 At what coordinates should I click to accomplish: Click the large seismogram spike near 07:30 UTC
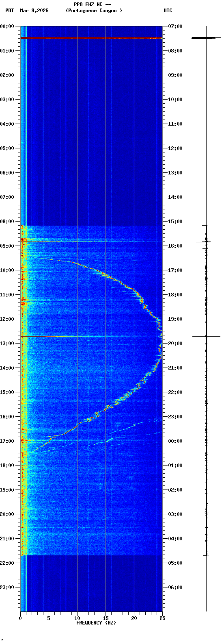[x=206, y=38]
